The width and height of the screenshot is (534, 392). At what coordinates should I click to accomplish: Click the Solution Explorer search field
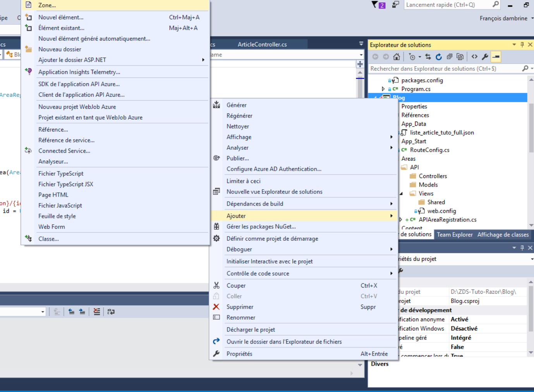click(x=445, y=68)
